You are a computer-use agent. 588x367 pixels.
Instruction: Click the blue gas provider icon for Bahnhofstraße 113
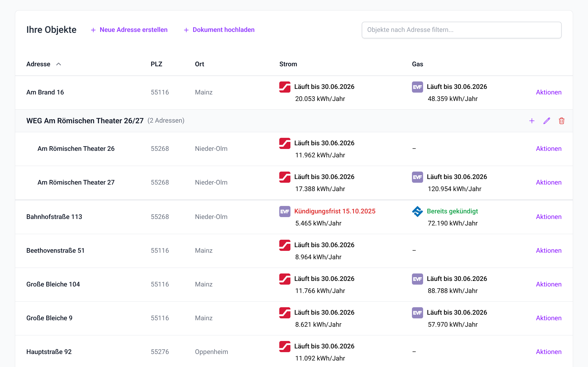click(x=417, y=212)
